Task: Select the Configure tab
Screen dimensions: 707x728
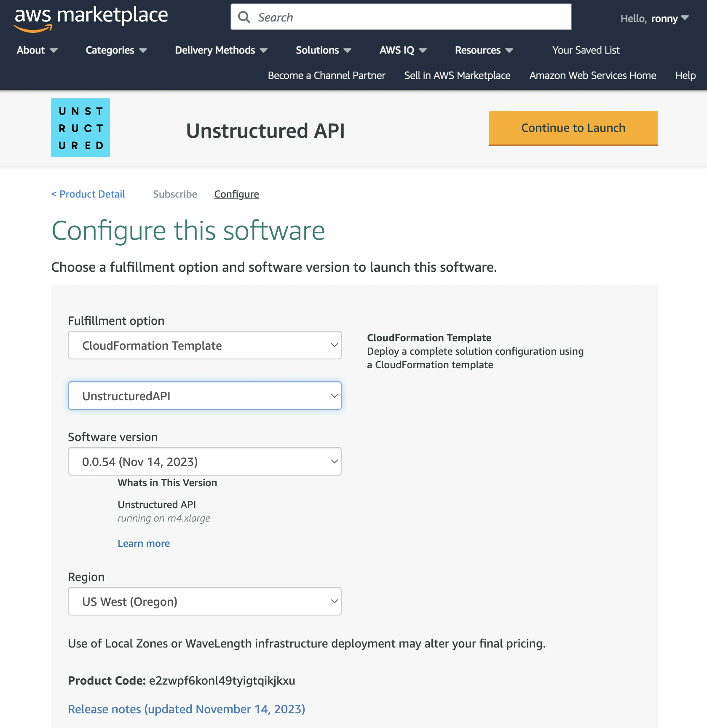Action: (x=236, y=194)
